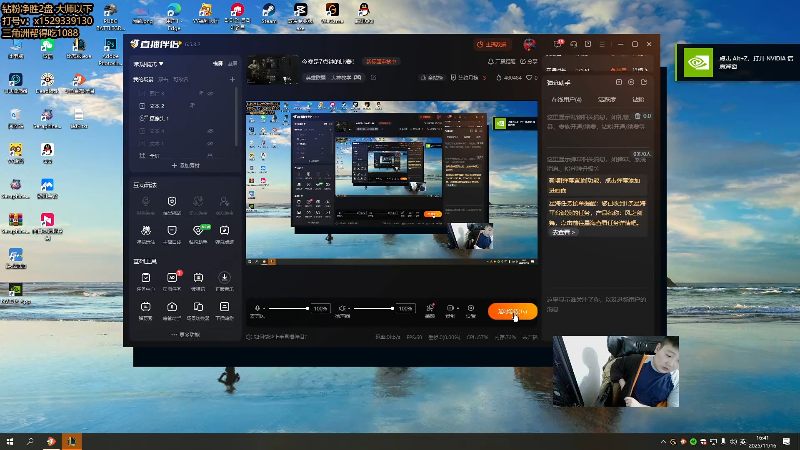This screenshot has height=450, width=800.
Task: Click the trash icon in the chat panel
Action: (x=637, y=116)
